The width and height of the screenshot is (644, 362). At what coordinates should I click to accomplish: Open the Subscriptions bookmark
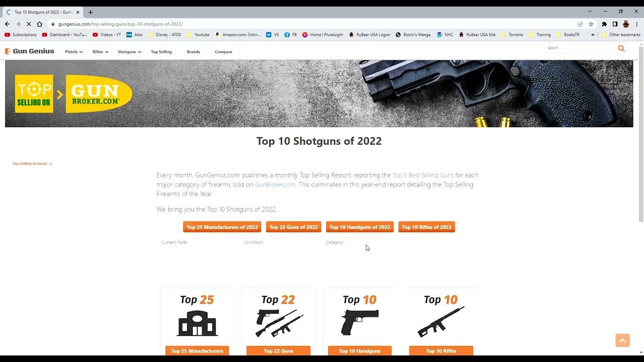(x=21, y=35)
